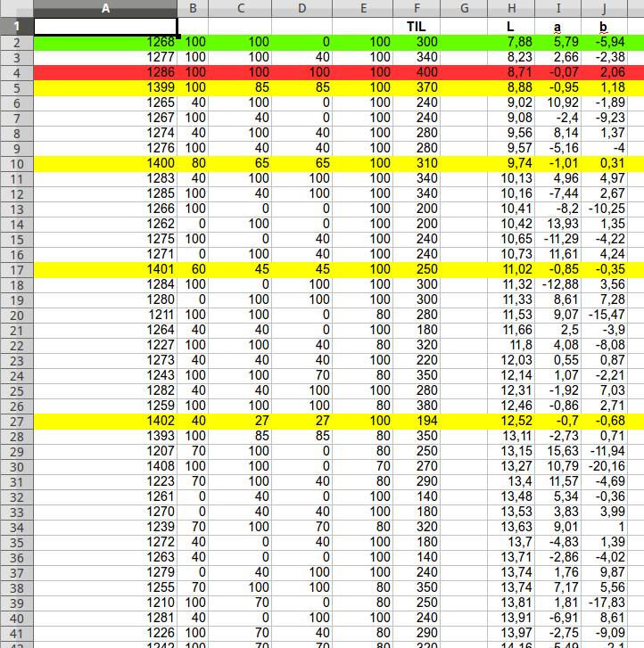This screenshot has width=644, height=648.
Task: Select cell containing 1268 in green row
Action: coord(105,42)
